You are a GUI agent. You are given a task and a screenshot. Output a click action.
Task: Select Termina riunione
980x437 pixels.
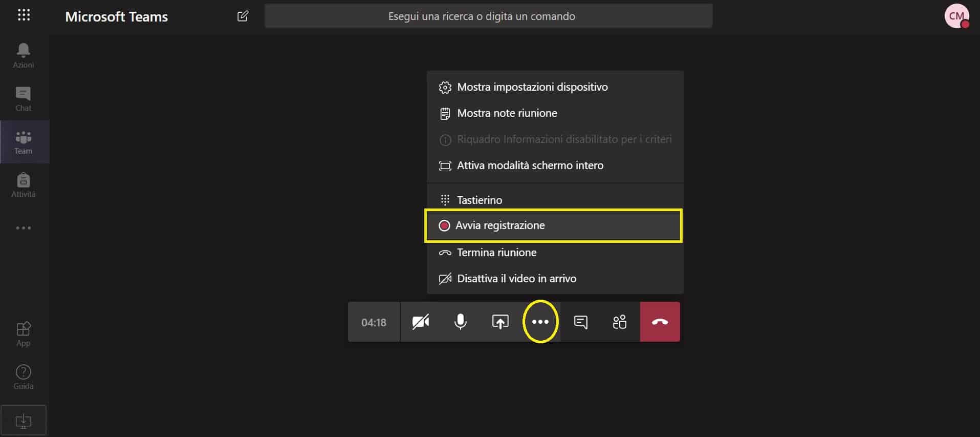[x=555, y=253]
